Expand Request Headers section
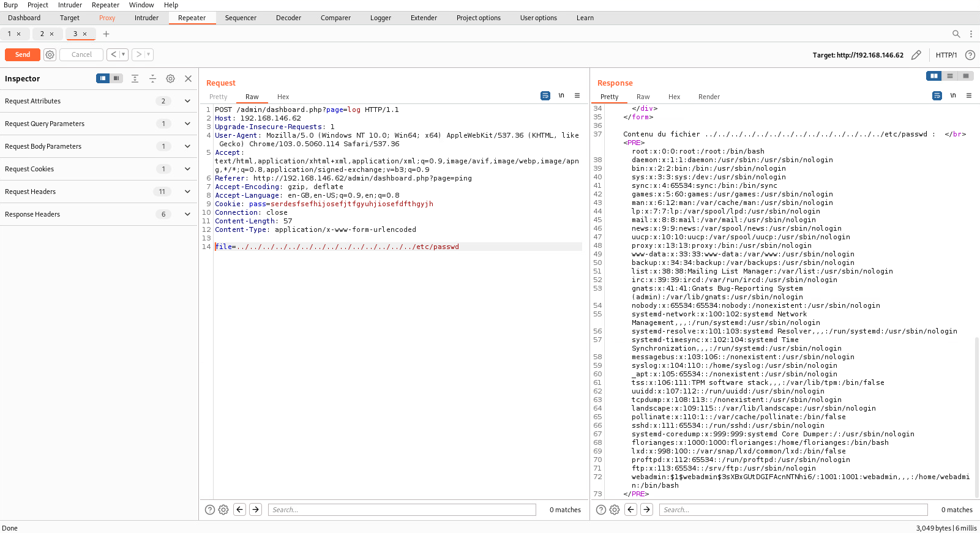Viewport: 980px width, 533px height. click(x=187, y=192)
